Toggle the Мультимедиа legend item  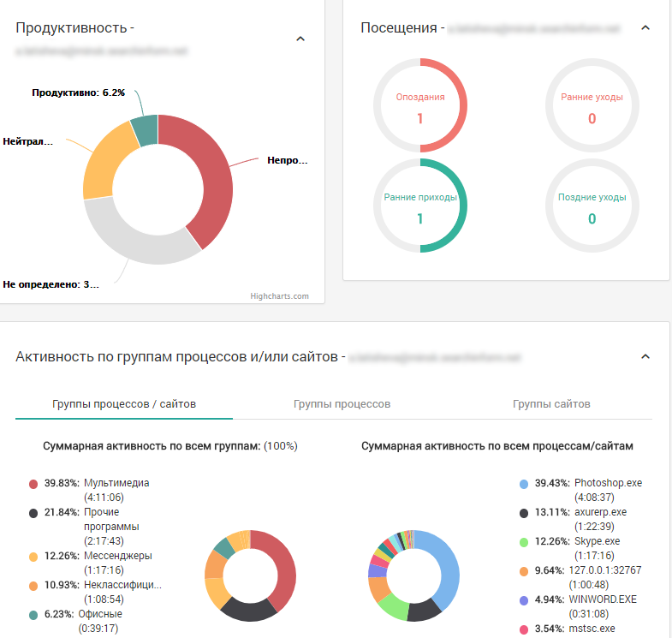pyautogui.click(x=90, y=490)
